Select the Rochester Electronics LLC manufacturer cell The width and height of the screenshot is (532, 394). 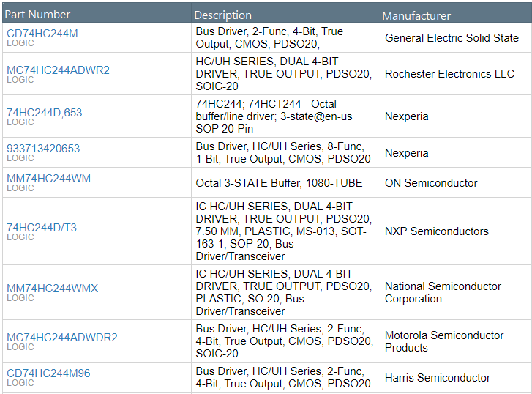click(449, 74)
